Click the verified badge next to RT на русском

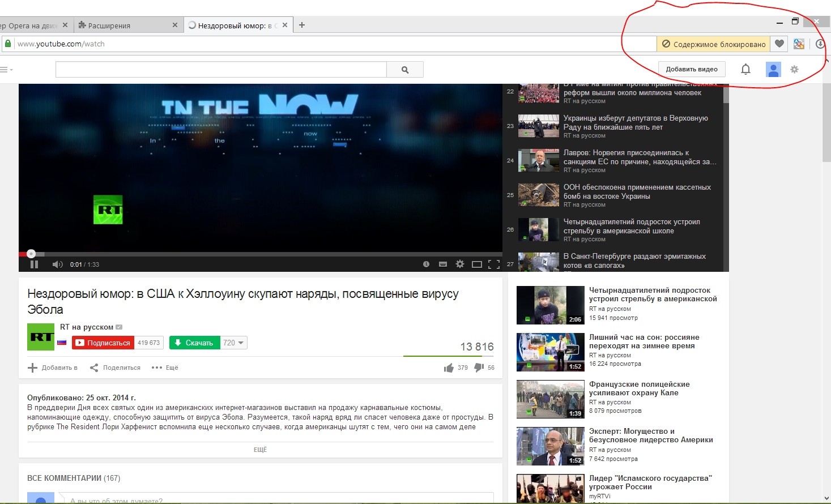[x=119, y=327]
